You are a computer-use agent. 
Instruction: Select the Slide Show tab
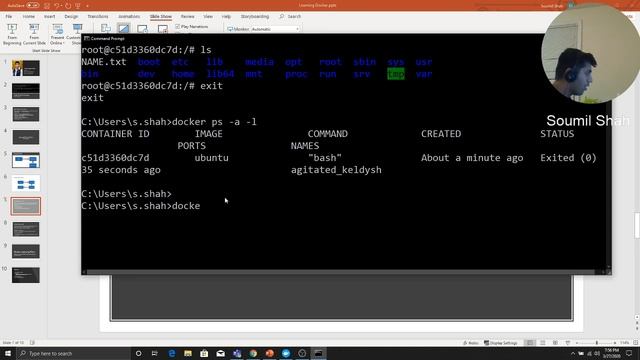click(x=161, y=16)
